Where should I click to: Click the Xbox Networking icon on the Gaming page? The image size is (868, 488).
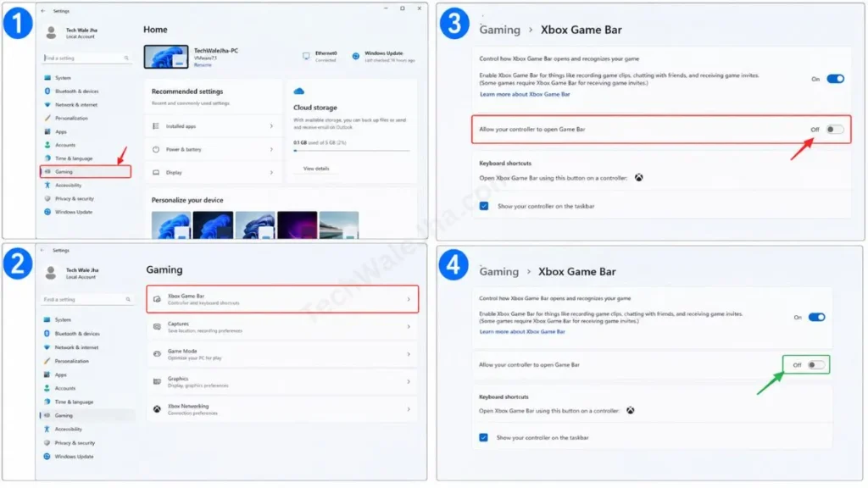pyautogui.click(x=157, y=409)
